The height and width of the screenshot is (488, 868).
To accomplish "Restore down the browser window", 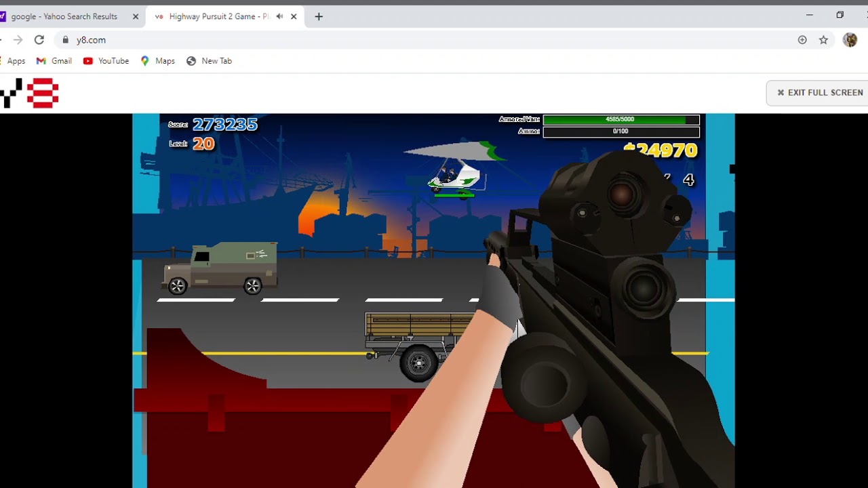I will pos(840,15).
